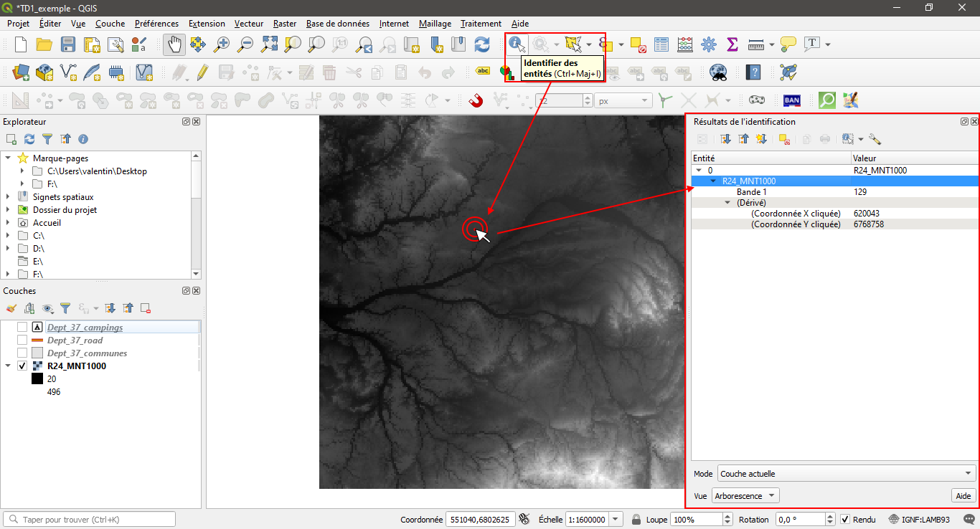Screen dimensions: 980x529
Task: Toggle the scale lock padlock icon
Action: pos(636,519)
